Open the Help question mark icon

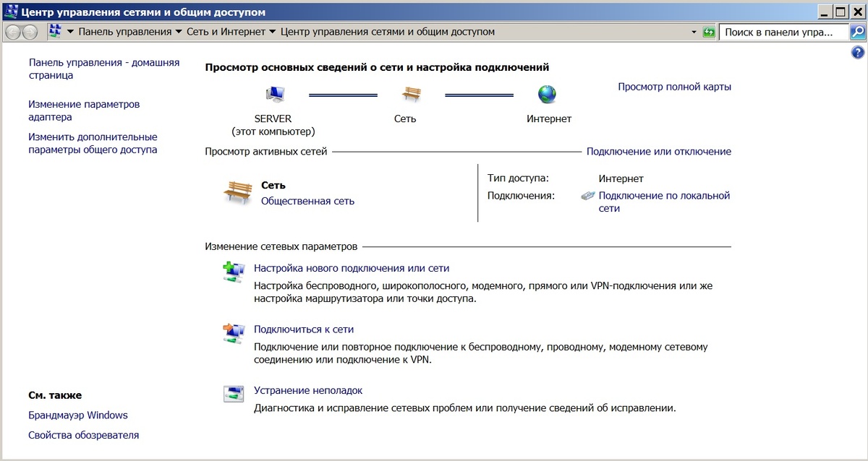tap(857, 51)
